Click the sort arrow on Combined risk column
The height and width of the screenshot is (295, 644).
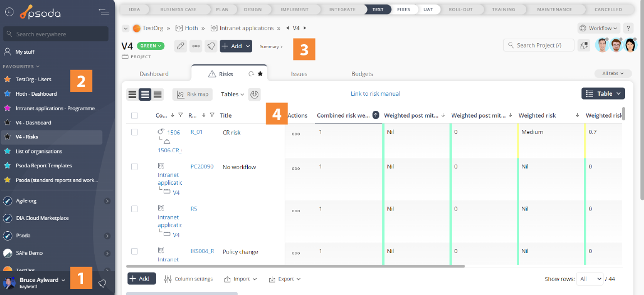[376, 115]
